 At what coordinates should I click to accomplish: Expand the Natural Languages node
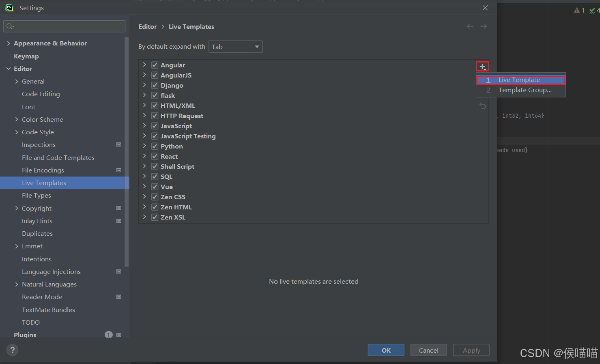click(x=17, y=284)
